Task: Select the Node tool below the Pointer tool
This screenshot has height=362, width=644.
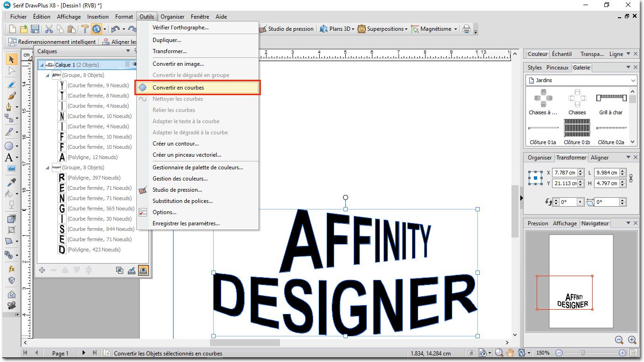Action: click(x=12, y=71)
